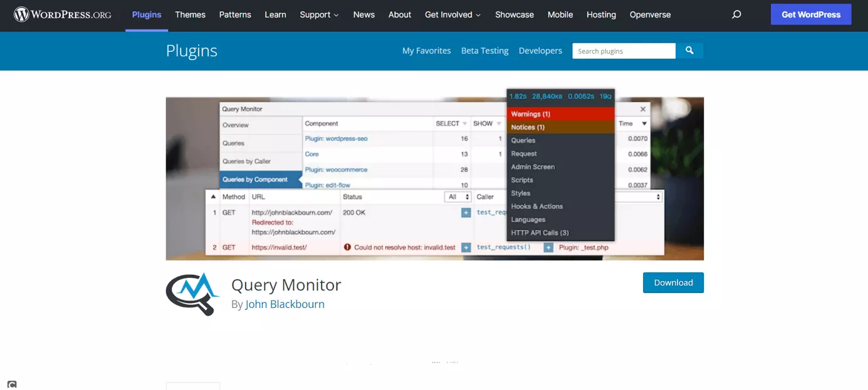Screen dimensions: 868x390
Task: Click the blue plugin search submit button
Action: click(689, 51)
